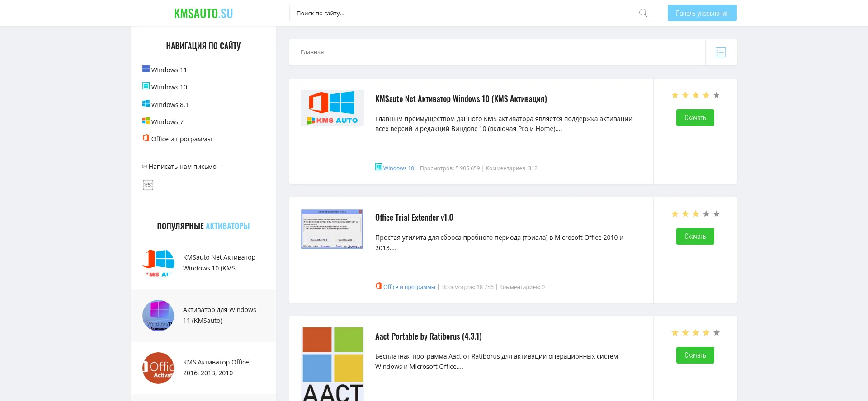The width and height of the screenshot is (868, 401).
Task: Click the Windows 7 flag icon in navigation
Action: pos(146,121)
